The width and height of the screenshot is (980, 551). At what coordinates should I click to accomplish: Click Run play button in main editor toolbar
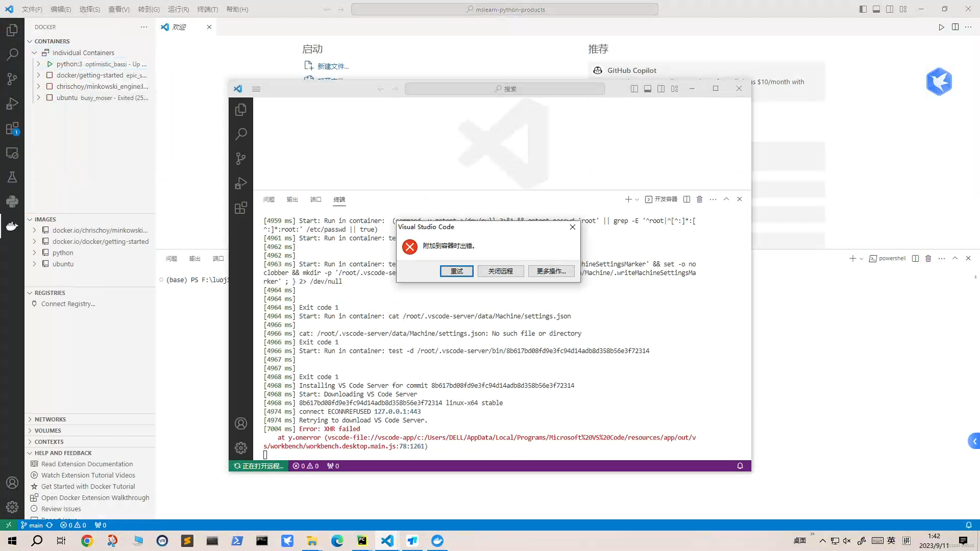(x=941, y=27)
